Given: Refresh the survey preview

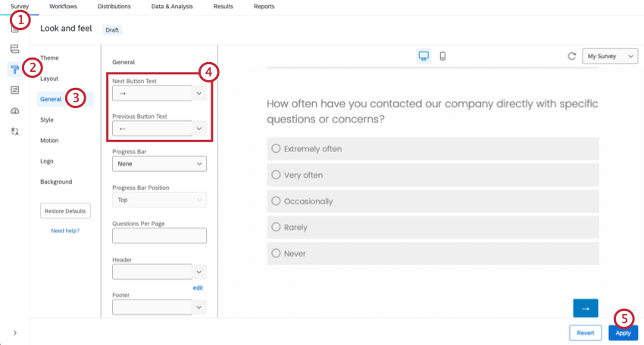Looking at the screenshot, I should pyautogui.click(x=572, y=56).
